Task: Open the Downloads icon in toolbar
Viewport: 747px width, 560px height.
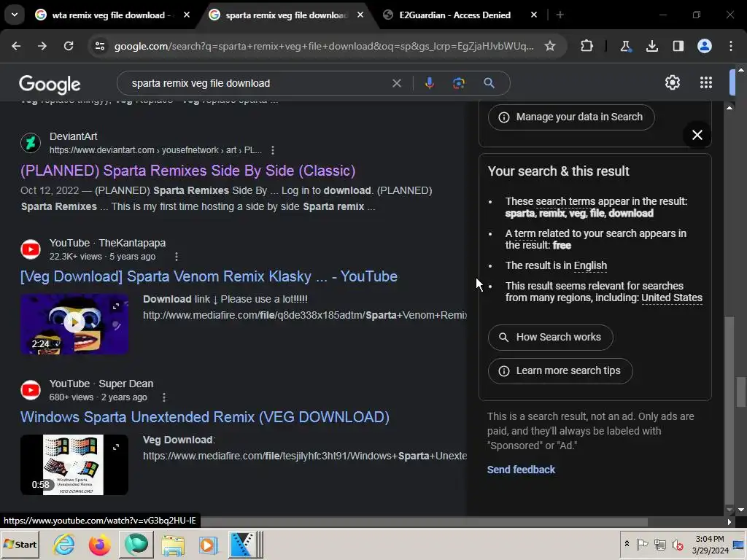Action: point(651,46)
